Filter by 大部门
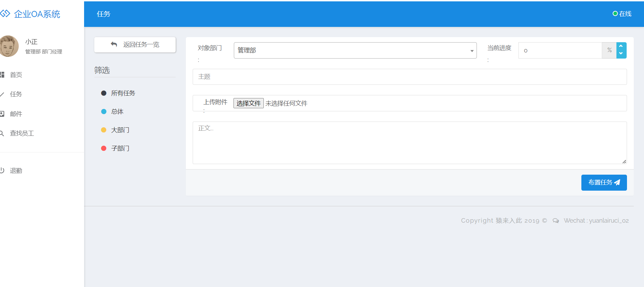This screenshot has height=287, width=644. click(120, 130)
